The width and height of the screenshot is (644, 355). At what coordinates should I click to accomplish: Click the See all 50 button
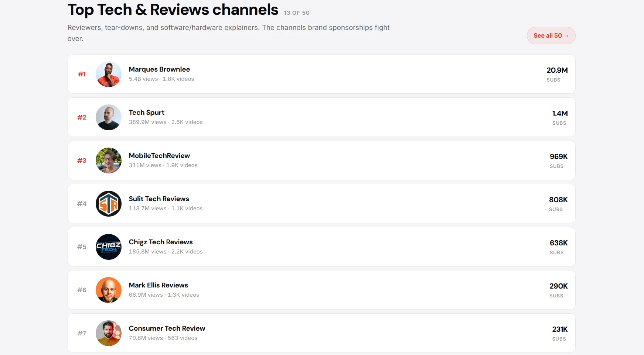click(x=551, y=35)
